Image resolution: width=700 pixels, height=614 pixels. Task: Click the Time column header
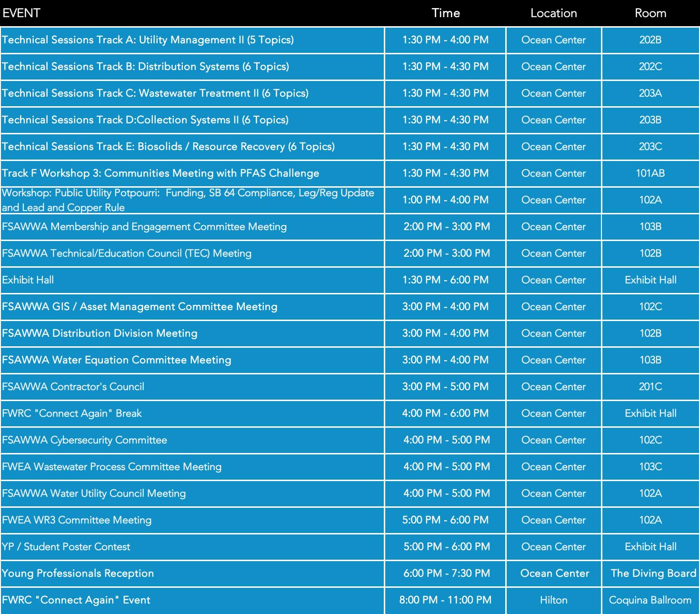point(446,13)
